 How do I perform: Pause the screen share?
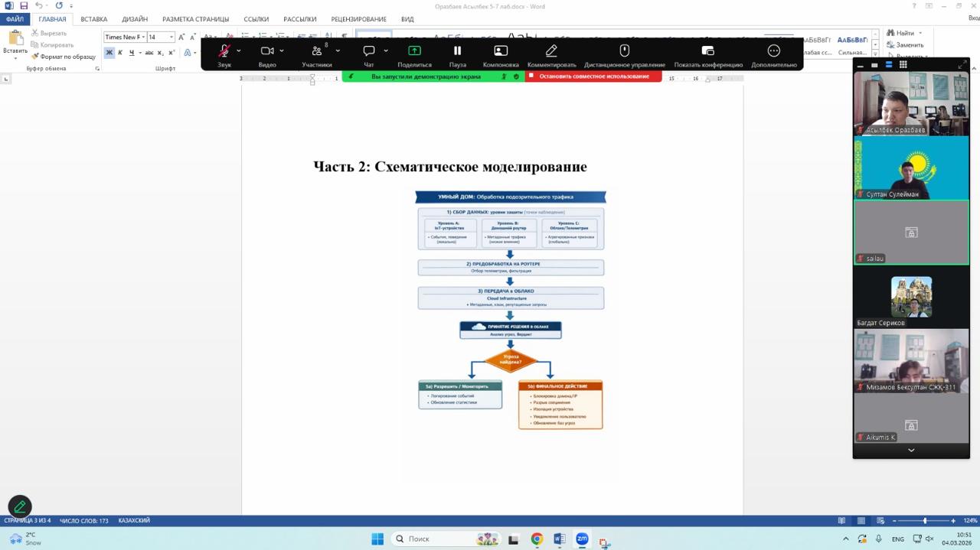[457, 51]
